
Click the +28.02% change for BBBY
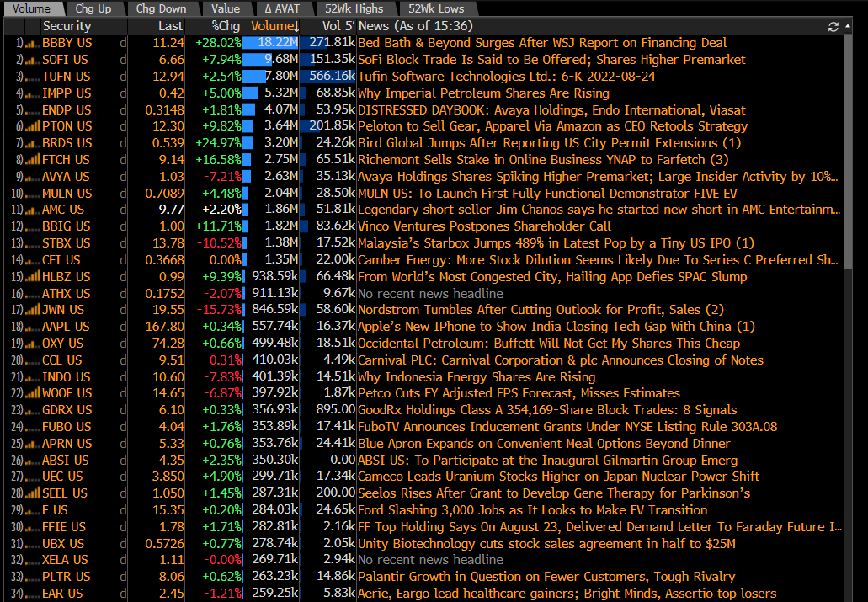[x=218, y=43]
